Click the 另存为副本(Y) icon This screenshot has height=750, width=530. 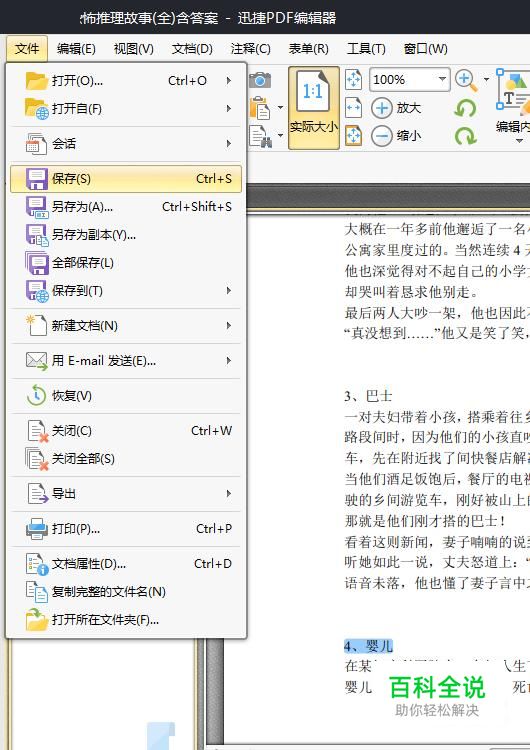coord(36,235)
